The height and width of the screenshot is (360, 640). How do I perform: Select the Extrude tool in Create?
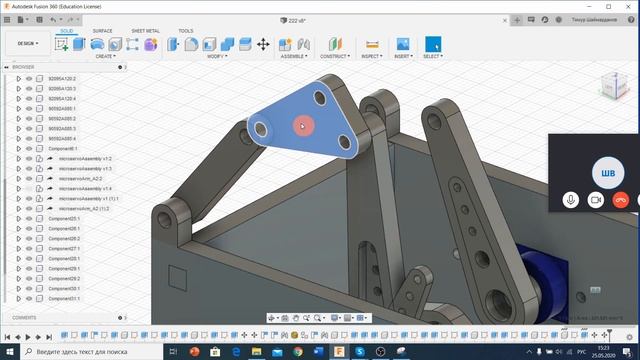[x=79, y=44]
